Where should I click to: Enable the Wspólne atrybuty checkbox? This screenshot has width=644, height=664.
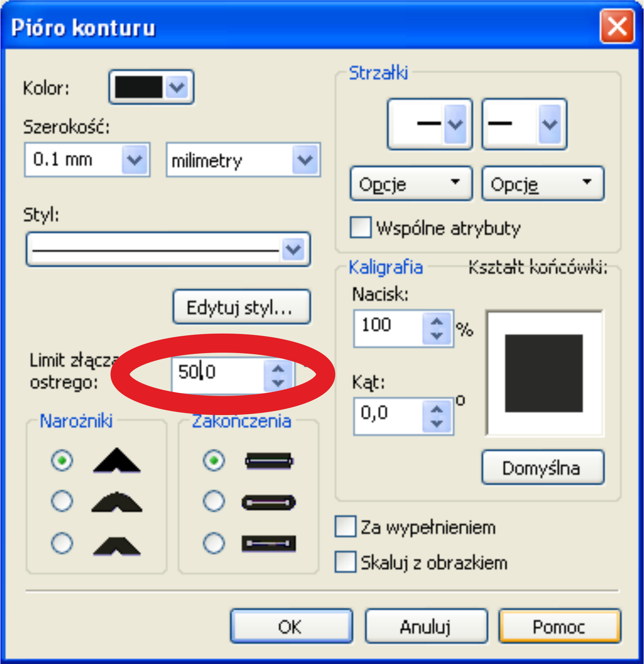(360, 227)
